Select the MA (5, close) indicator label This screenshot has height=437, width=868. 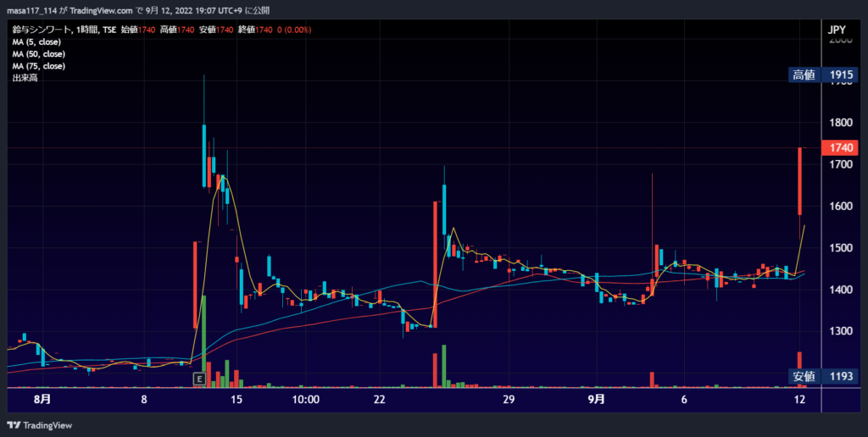pyautogui.click(x=36, y=42)
